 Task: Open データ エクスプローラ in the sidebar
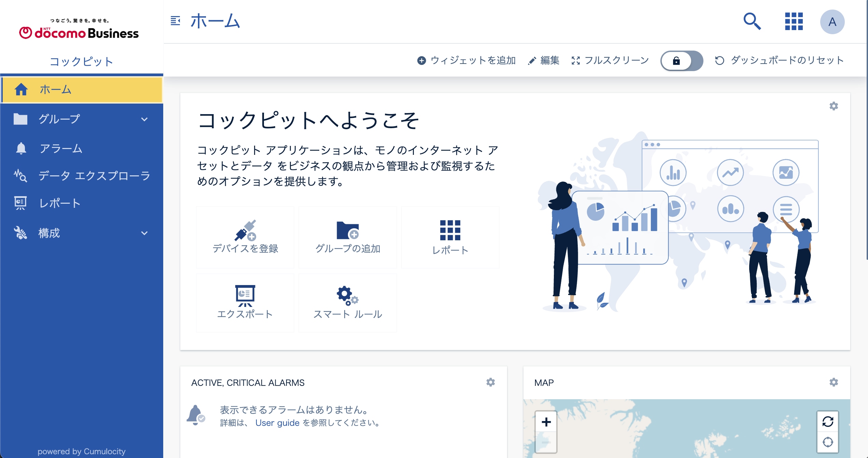[82, 176]
